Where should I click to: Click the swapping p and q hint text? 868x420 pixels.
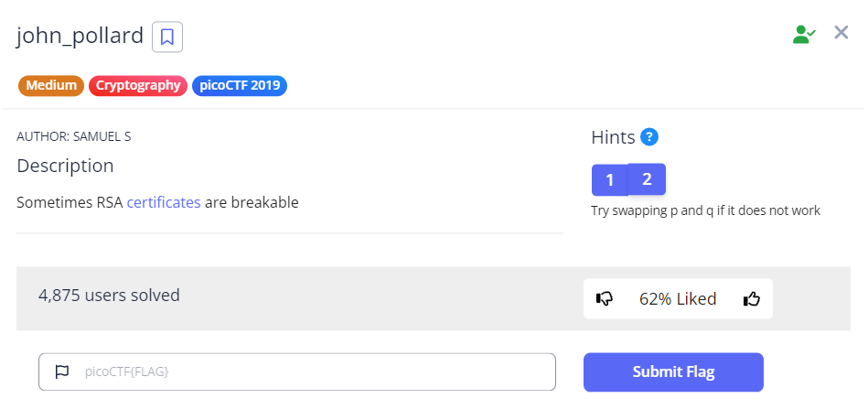coord(705,210)
